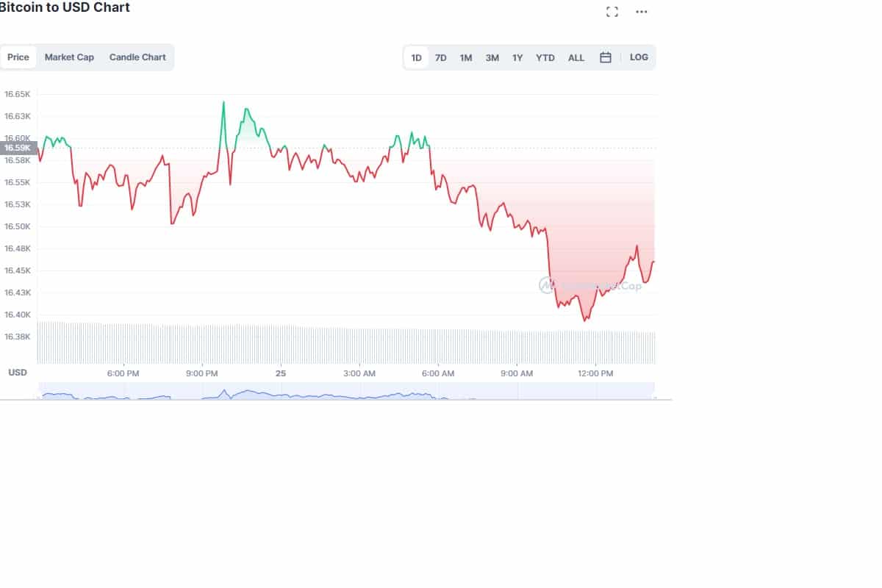Image resolution: width=882 pixels, height=588 pixels.
Task: Click the 16.59K current price marker
Action: (x=16, y=148)
